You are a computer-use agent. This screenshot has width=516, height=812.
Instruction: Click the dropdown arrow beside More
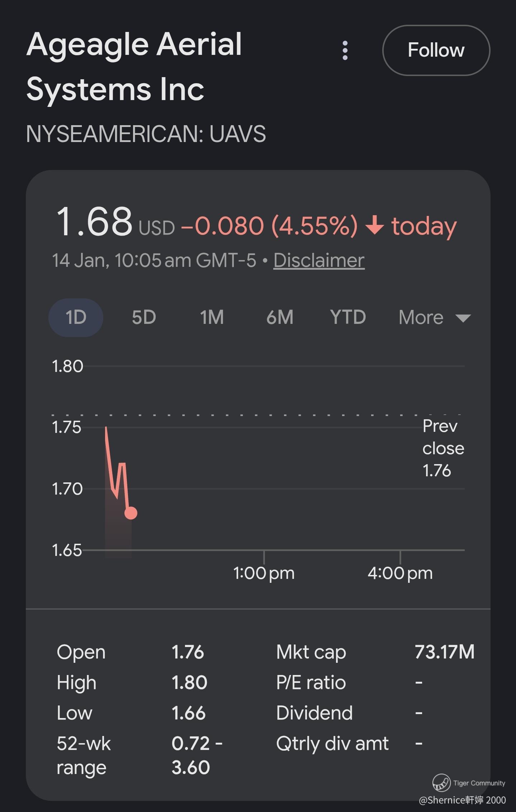click(463, 318)
